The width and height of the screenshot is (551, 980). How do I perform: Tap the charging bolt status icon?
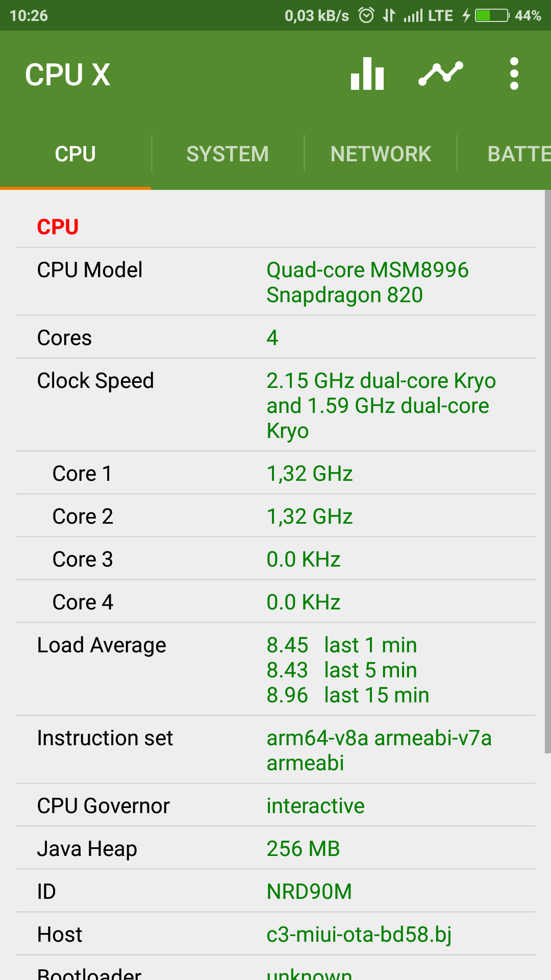pos(466,15)
